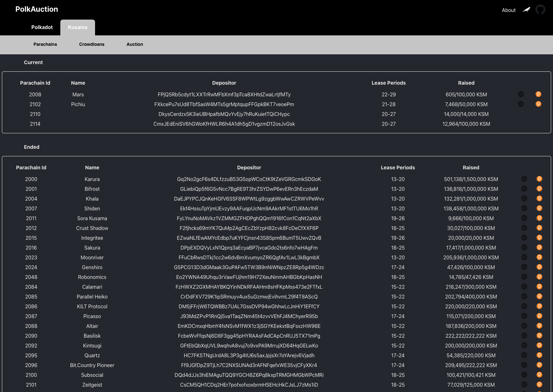Screen dimensions: 553x392
Task: Open the orange icon in Integritee row
Action: (539, 238)
